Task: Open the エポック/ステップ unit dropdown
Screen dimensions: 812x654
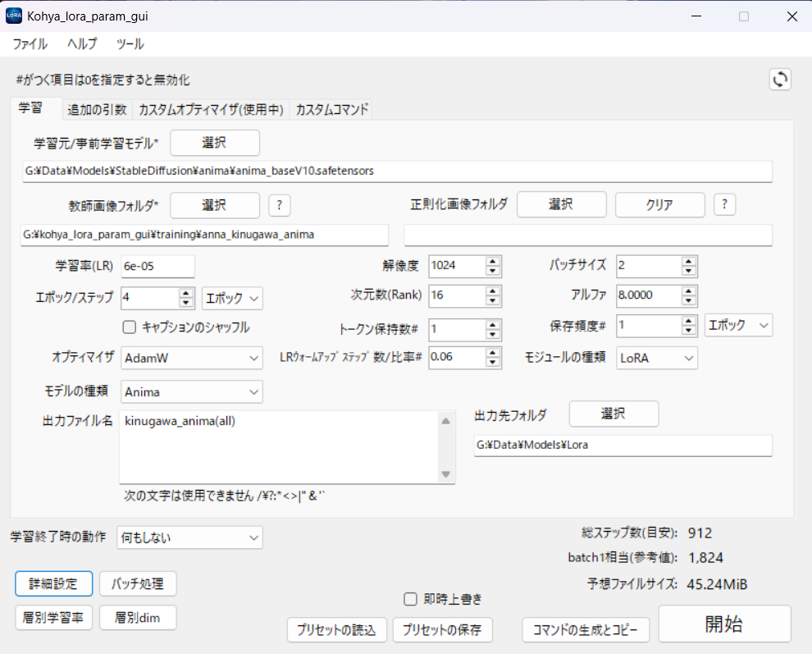Action: 232,298
